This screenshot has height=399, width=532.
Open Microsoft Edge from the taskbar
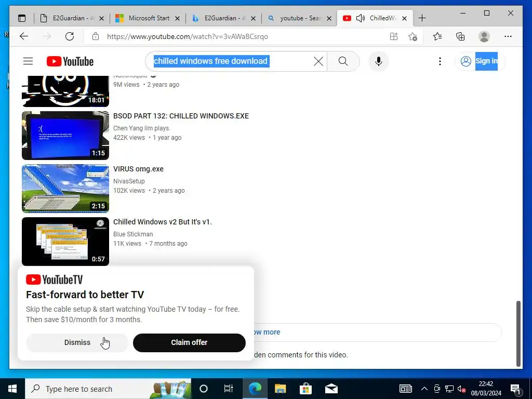[255, 389]
